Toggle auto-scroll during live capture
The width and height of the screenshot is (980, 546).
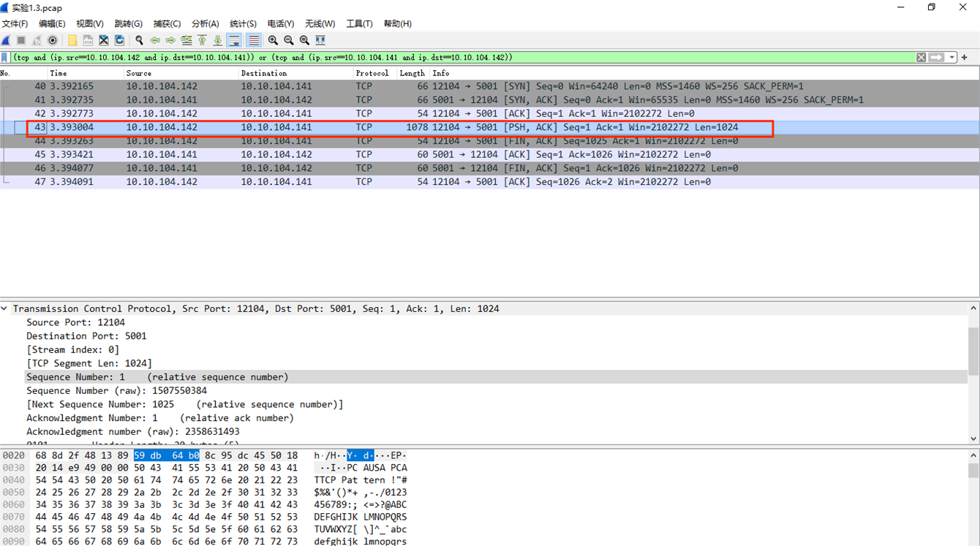tap(234, 40)
